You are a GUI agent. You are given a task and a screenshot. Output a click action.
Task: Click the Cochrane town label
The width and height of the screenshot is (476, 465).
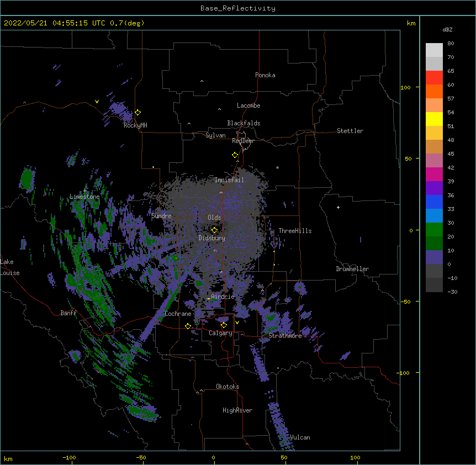click(178, 314)
